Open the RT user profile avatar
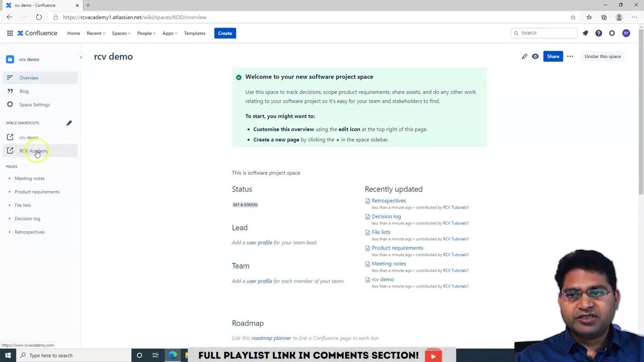Screen dimensions: 644x362 [x=626, y=33]
